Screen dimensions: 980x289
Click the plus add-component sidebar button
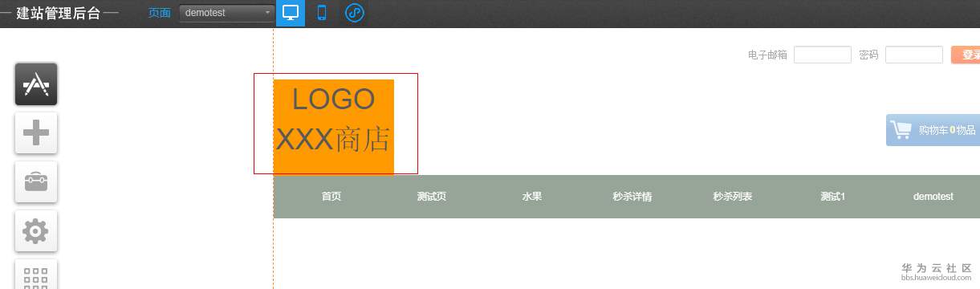tap(36, 133)
